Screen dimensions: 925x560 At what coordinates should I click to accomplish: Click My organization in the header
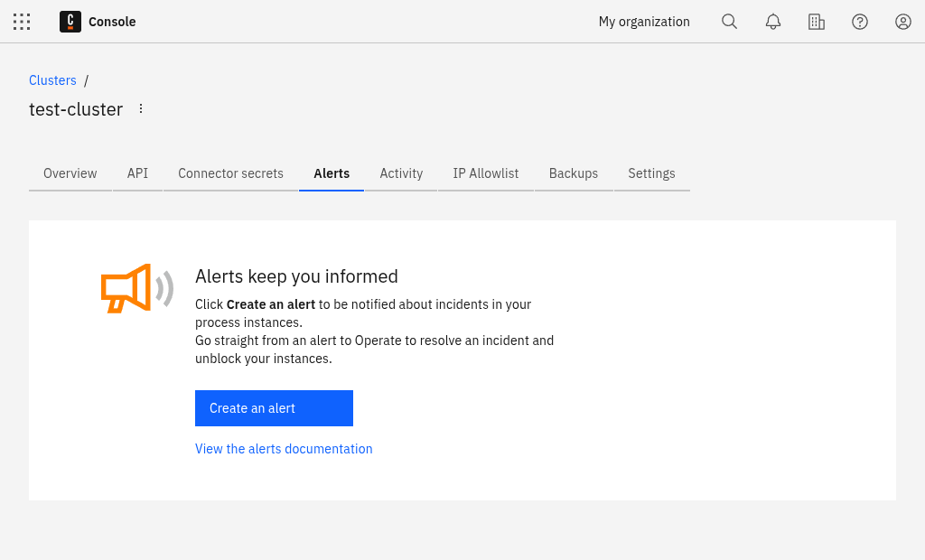(x=644, y=22)
